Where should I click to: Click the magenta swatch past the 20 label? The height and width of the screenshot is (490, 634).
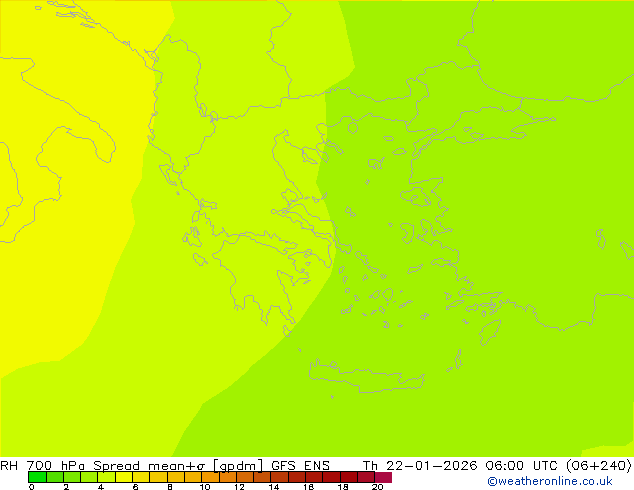pyautogui.click(x=383, y=477)
